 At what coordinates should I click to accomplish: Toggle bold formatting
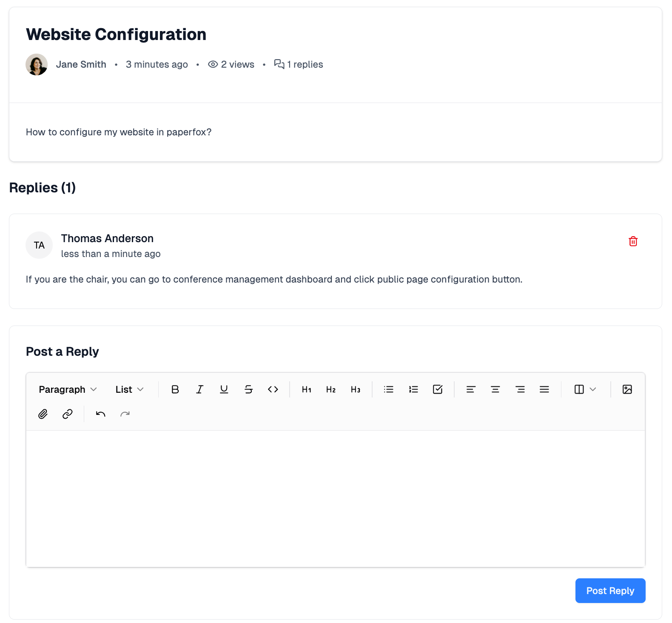pos(175,389)
